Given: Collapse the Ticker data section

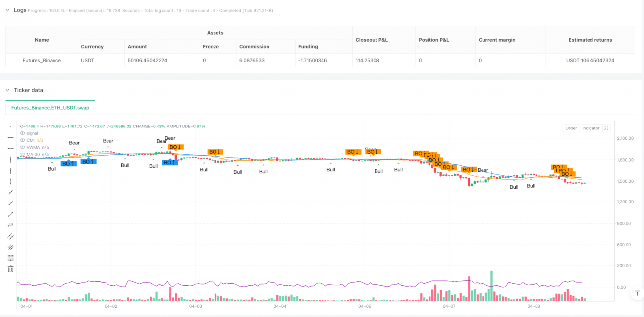Looking at the screenshot, I should (x=7, y=90).
